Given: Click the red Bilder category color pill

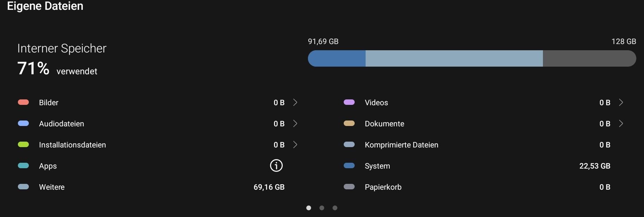Looking at the screenshot, I should (23, 102).
